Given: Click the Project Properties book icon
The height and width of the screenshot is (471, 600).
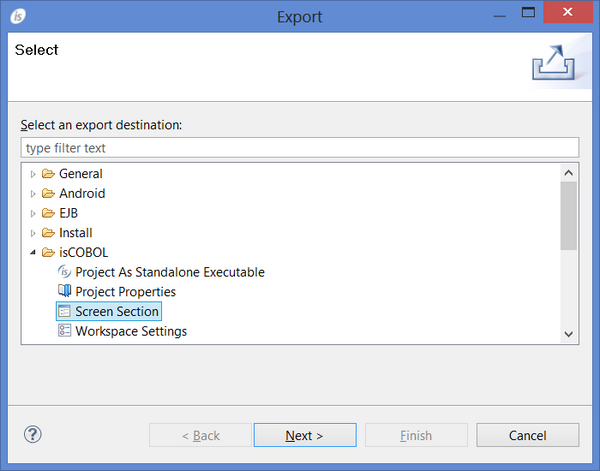Looking at the screenshot, I should (65, 292).
